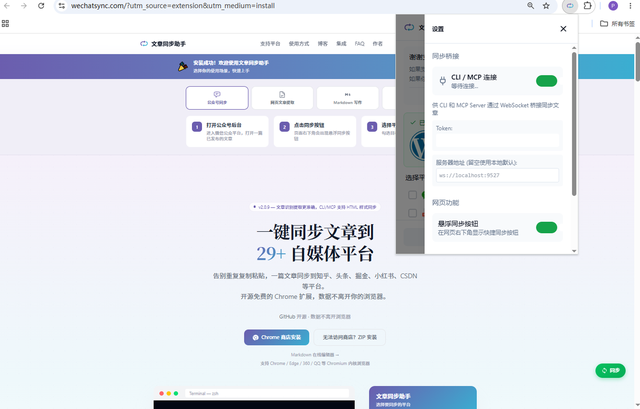Open the 集成 nav item
Screen dimensions: 640x409
(x=341, y=44)
